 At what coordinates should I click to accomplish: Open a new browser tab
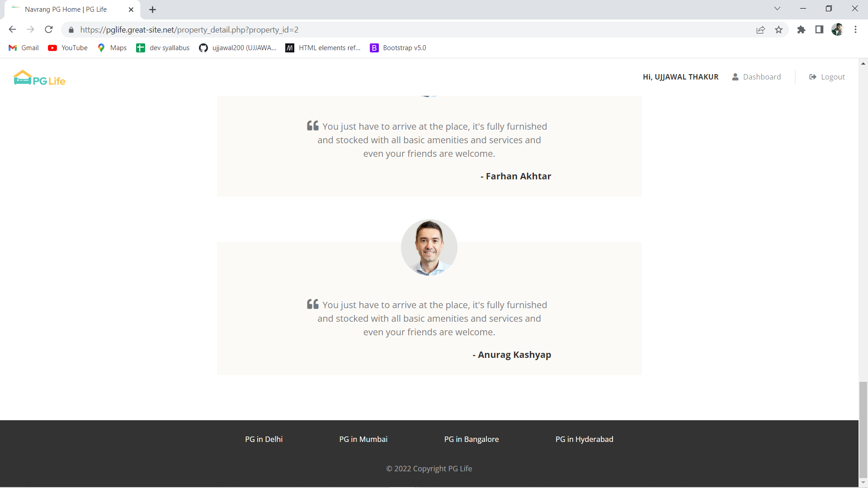[x=152, y=9]
